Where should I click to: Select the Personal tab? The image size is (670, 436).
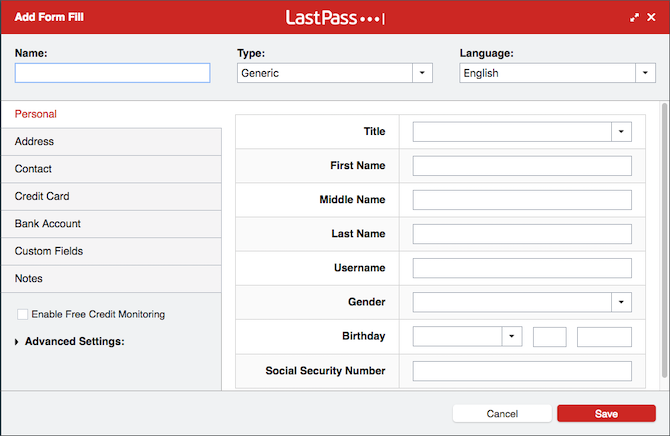point(111,114)
